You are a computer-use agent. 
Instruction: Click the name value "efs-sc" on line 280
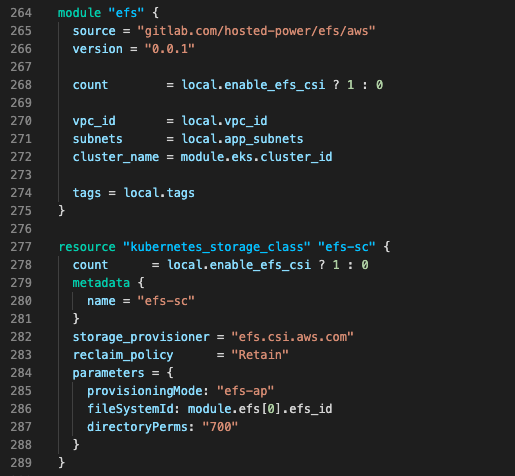(166, 301)
